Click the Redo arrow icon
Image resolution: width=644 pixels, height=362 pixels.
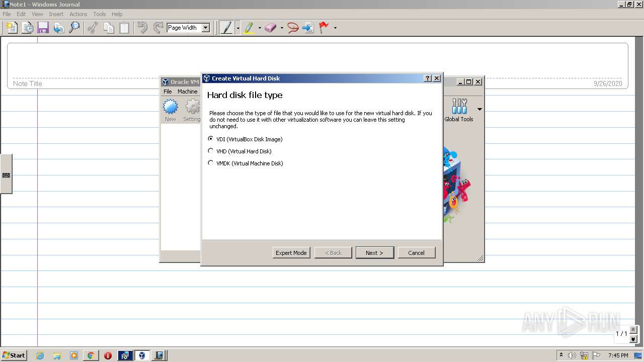[158, 28]
